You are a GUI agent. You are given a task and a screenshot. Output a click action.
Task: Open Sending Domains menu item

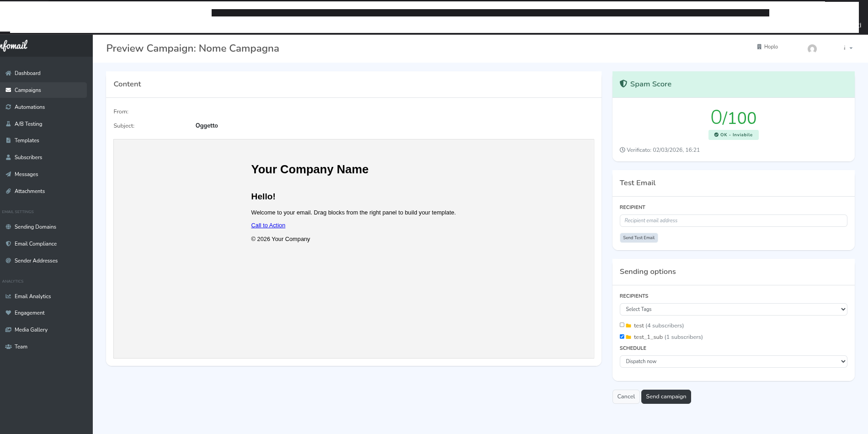(35, 227)
